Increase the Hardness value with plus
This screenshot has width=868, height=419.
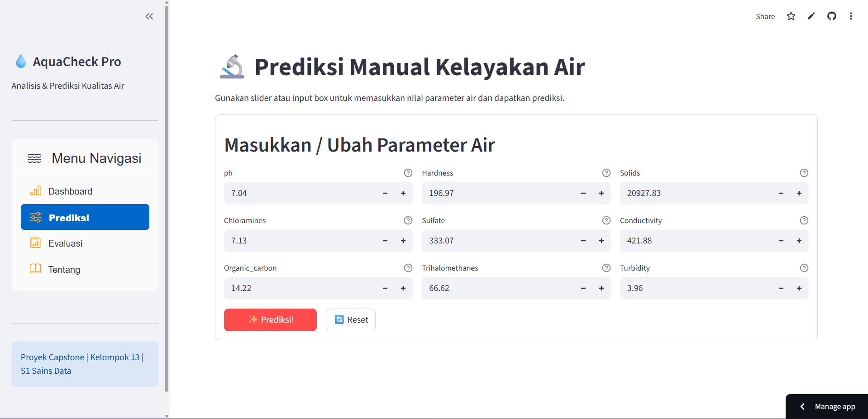[601, 193]
